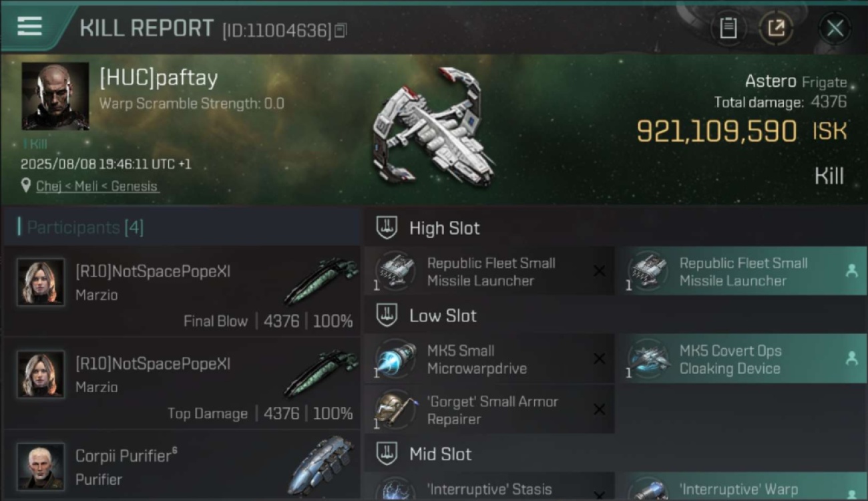Select dropped Republic Fleet Small Missile Launcher
Viewport: 868px width, 501px height.
[742, 271]
